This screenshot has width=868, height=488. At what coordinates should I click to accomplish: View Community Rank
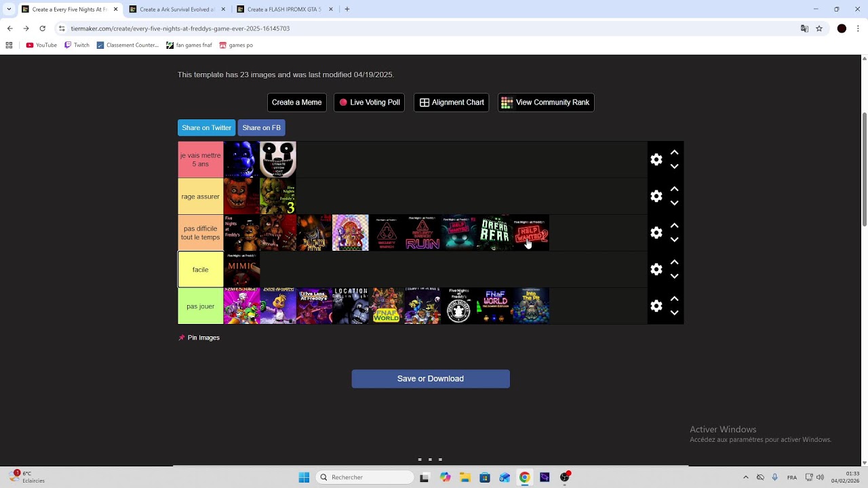[x=546, y=102]
